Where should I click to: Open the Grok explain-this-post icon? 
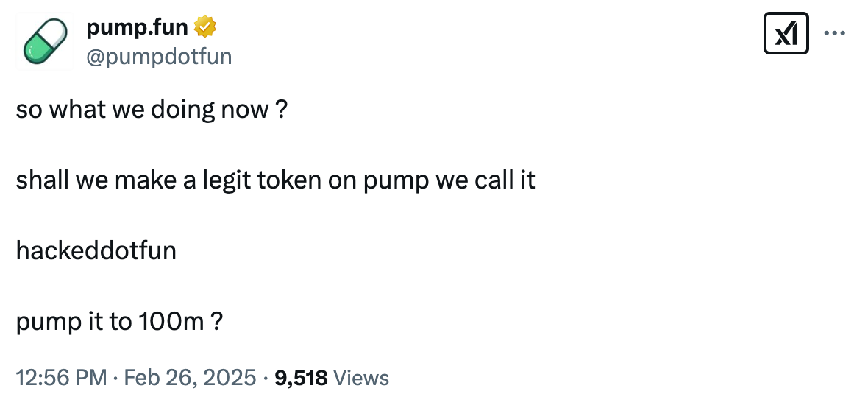click(x=786, y=34)
